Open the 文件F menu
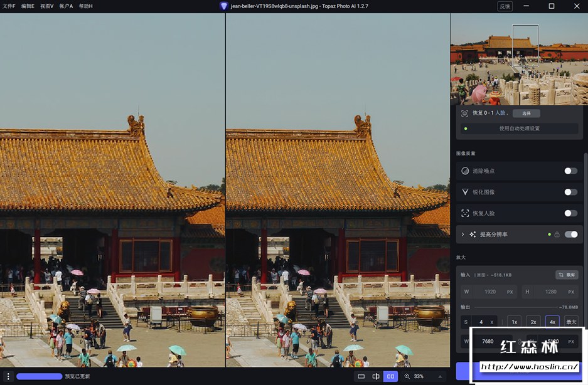The image size is (588, 385). tap(9, 6)
